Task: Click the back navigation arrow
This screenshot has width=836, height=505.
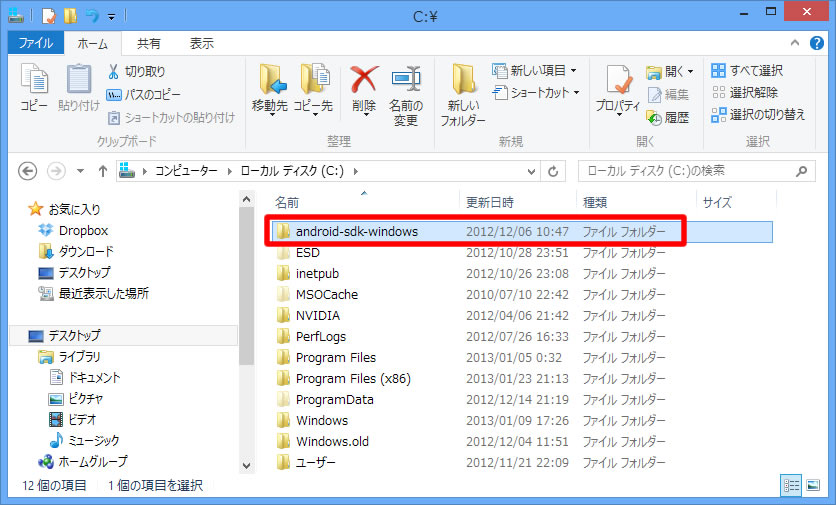Action: tap(28, 171)
